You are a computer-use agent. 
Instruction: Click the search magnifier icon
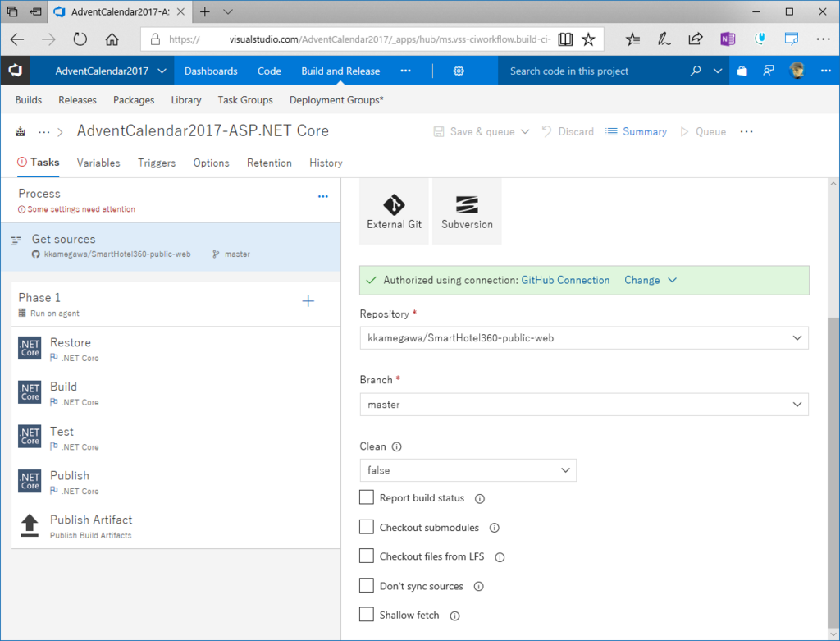[x=696, y=71]
